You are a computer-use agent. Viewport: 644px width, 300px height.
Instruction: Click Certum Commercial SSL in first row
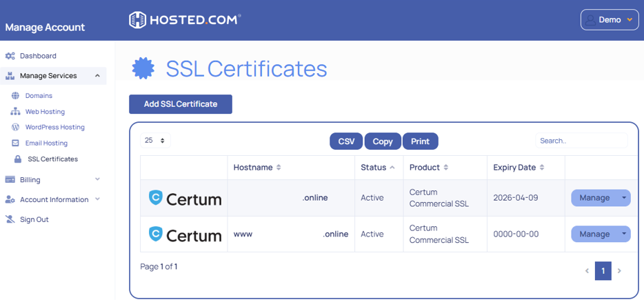tap(439, 198)
